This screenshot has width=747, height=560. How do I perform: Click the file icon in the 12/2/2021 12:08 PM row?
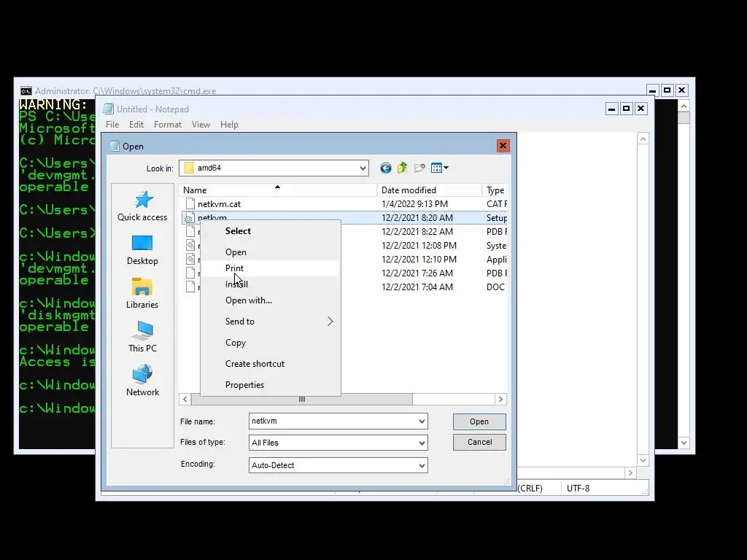point(190,245)
